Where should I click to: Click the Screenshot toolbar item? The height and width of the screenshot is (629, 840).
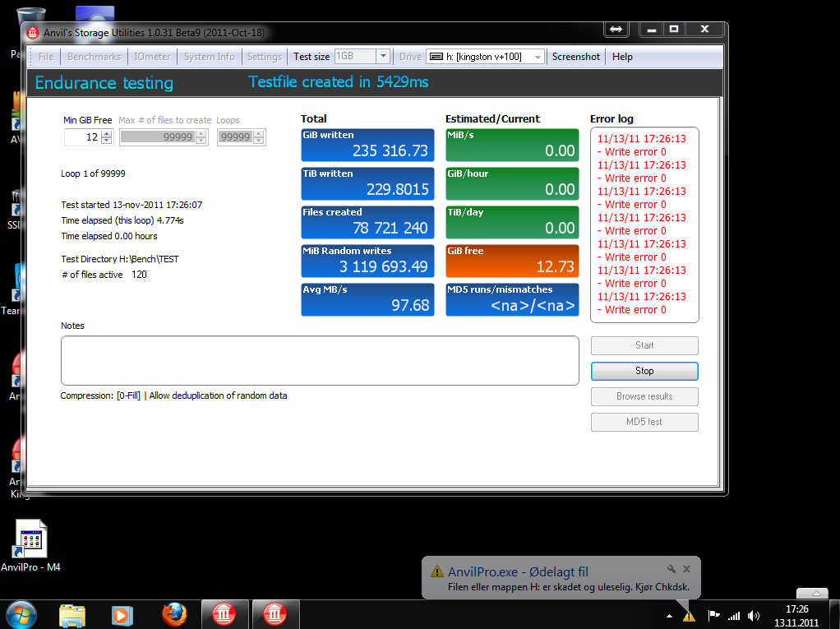tap(576, 57)
